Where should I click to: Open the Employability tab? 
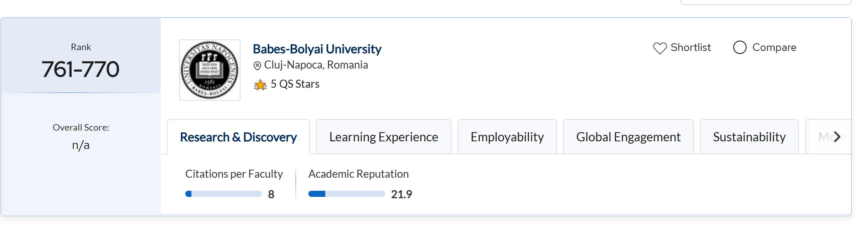click(507, 137)
